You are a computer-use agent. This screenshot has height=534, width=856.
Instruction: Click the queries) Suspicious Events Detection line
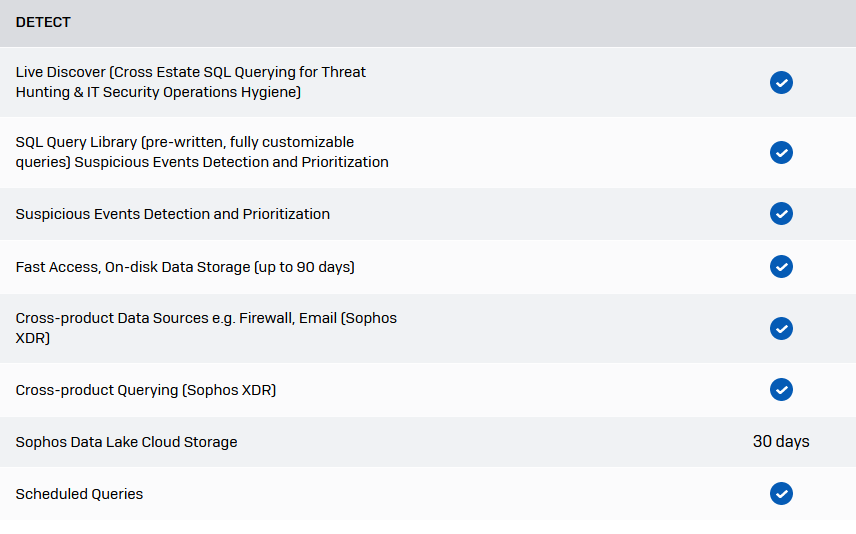[202, 162]
